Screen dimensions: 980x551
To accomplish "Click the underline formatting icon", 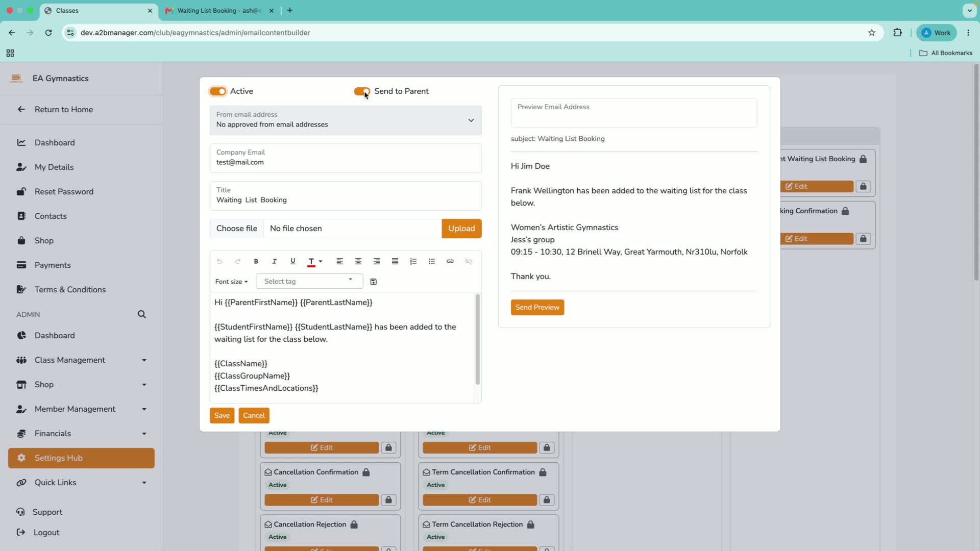I will [x=292, y=261].
